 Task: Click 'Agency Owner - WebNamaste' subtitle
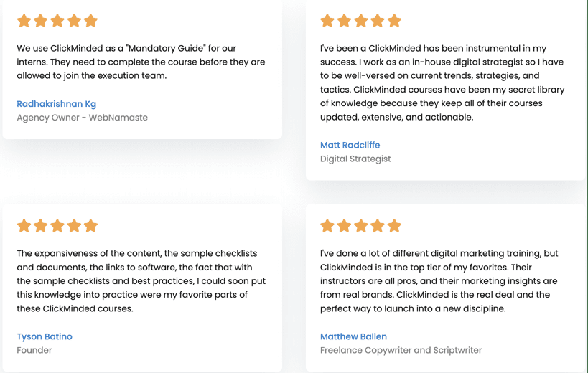(82, 118)
